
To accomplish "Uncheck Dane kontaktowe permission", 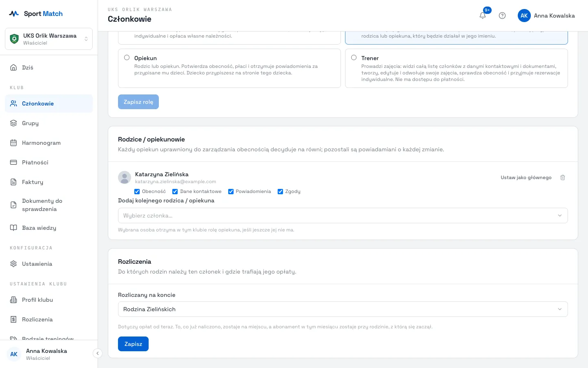I will [175, 191].
